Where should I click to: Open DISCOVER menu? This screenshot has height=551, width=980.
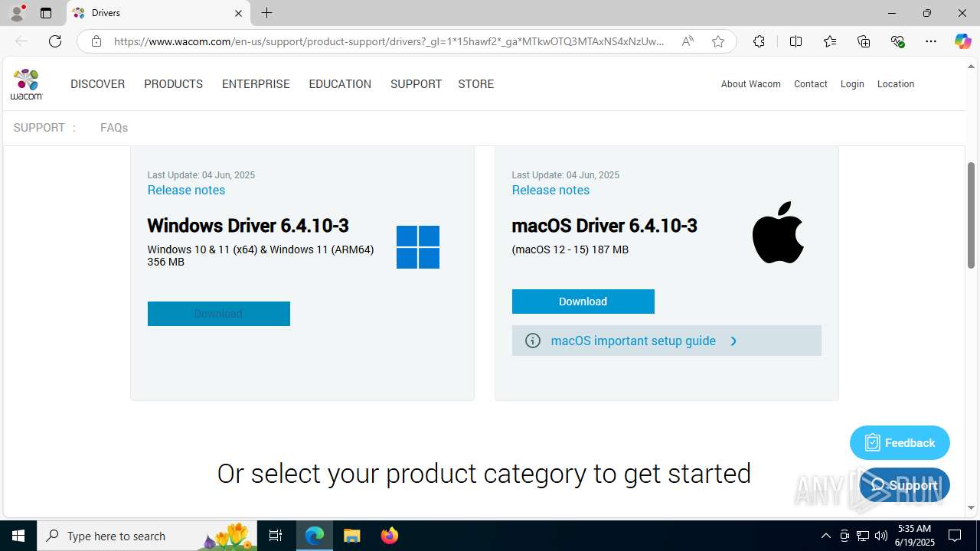[x=97, y=84]
